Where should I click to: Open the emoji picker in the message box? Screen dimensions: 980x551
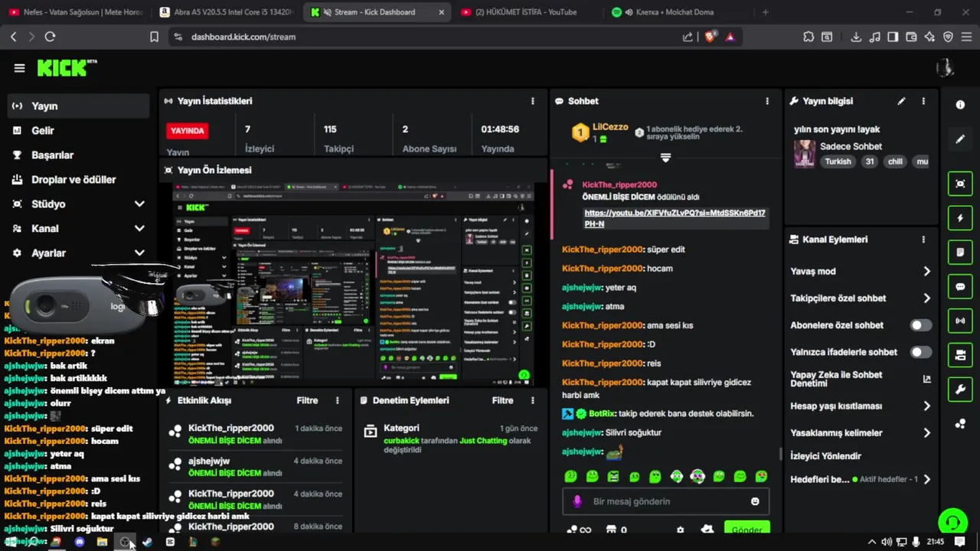click(x=755, y=501)
